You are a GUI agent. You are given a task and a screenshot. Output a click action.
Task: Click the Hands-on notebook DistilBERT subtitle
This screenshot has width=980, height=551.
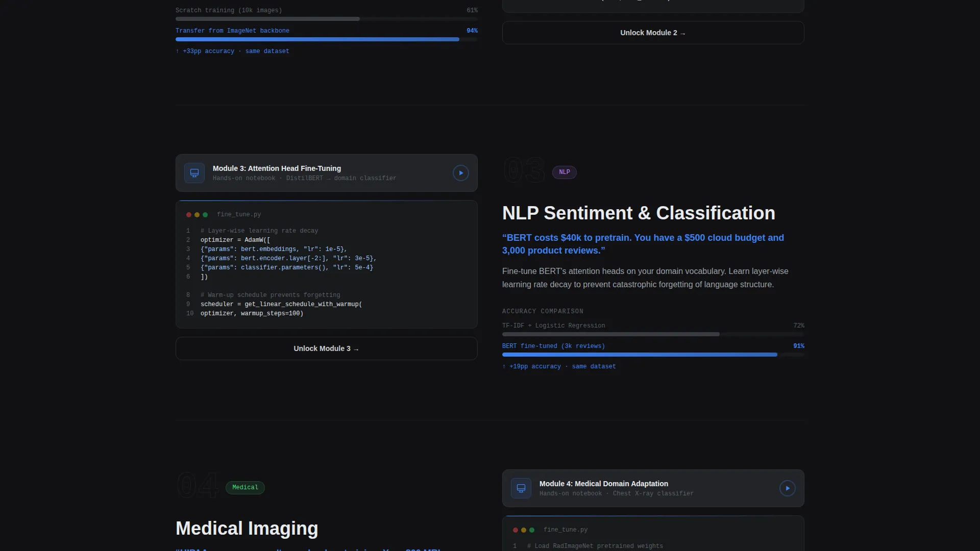[x=304, y=179]
